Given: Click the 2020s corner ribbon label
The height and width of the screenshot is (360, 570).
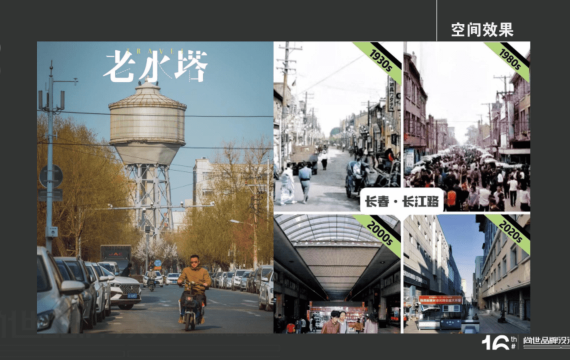Looking at the screenshot, I should (x=510, y=232).
